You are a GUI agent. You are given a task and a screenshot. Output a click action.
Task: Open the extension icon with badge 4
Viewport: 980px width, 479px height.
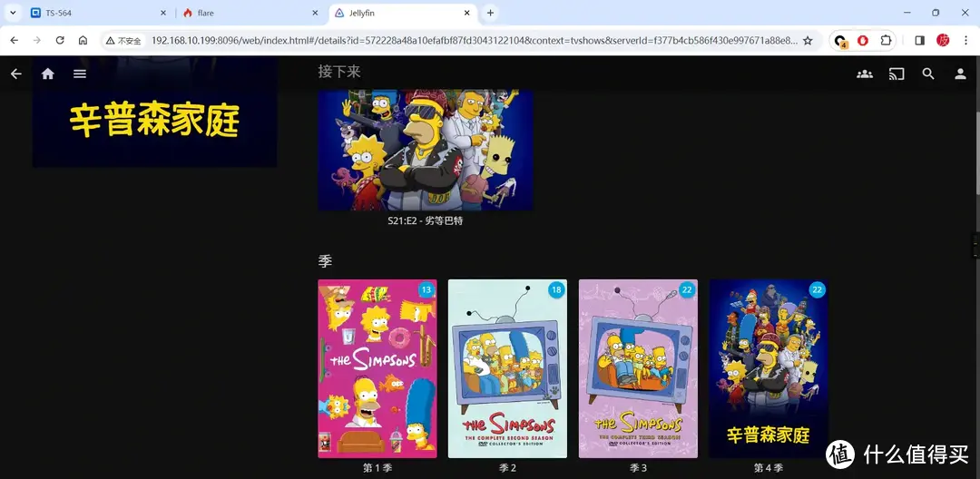pyautogui.click(x=840, y=41)
